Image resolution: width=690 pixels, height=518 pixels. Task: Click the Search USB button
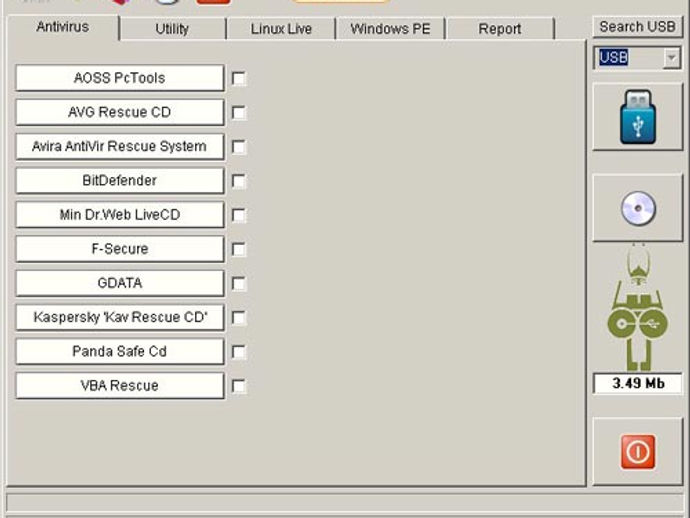tap(637, 27)
